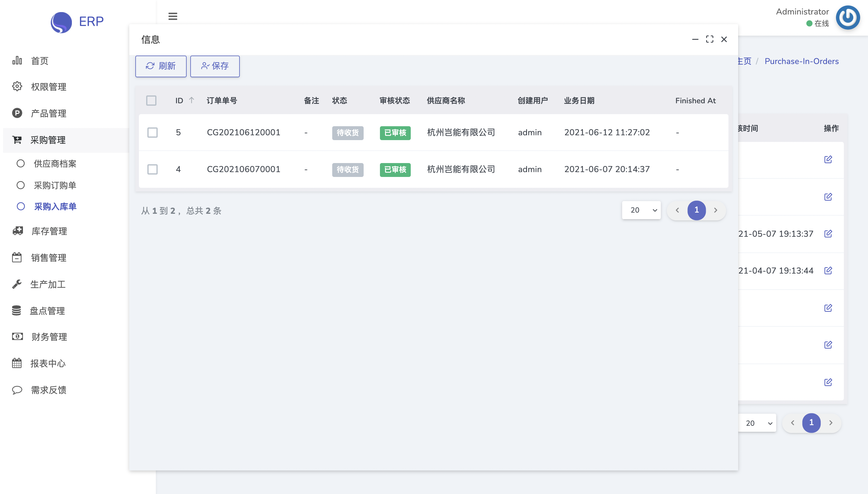Click the power avatar icon for Administrator
The width and height of the screenshot is (868, 494).
(x=848, y=17)
